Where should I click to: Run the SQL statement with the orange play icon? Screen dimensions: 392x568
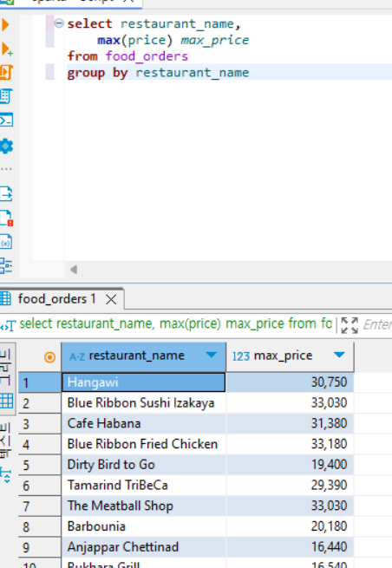tap(5, 24)
